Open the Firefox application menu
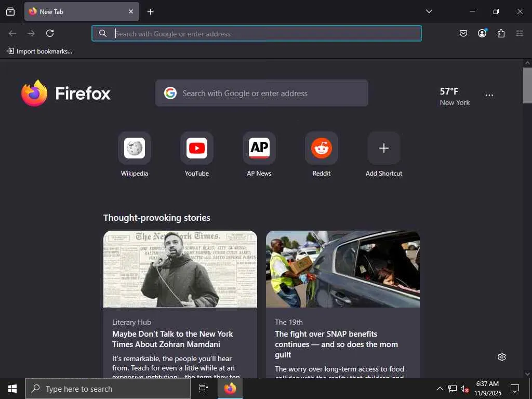Screen dimensions: 532x399 pos(520,33)
